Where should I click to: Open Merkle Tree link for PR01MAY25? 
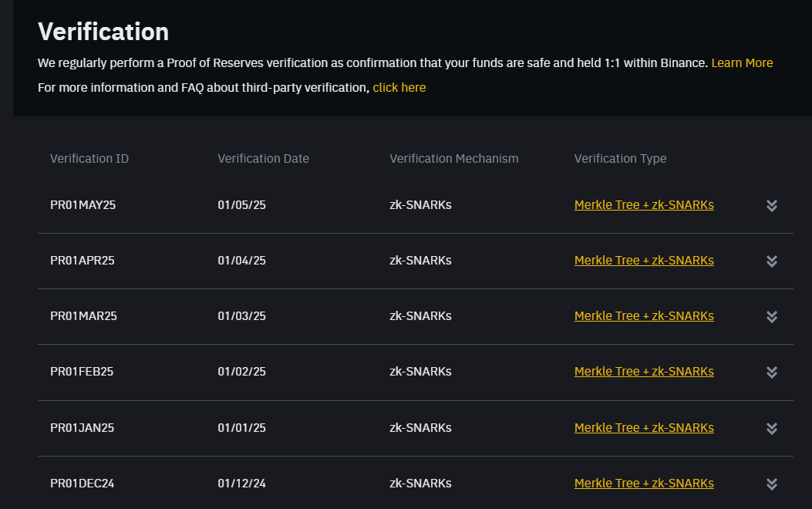[x=643, y=205]
